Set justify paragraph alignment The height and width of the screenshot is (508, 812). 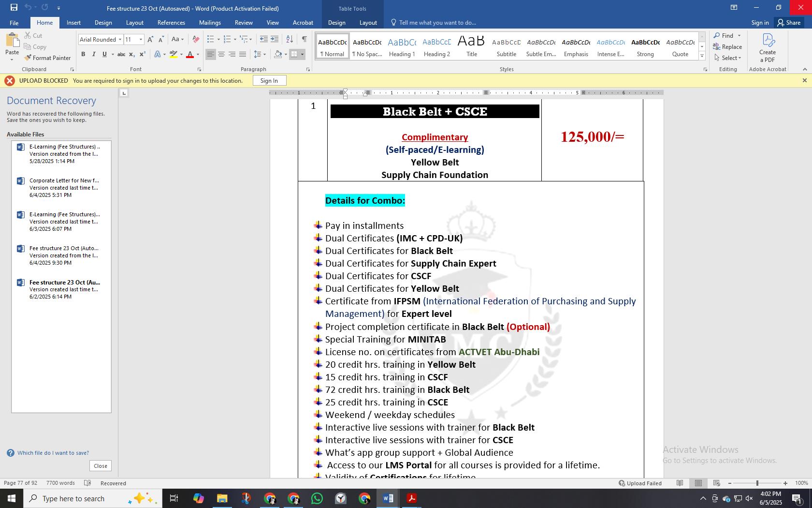click(243, 54)
